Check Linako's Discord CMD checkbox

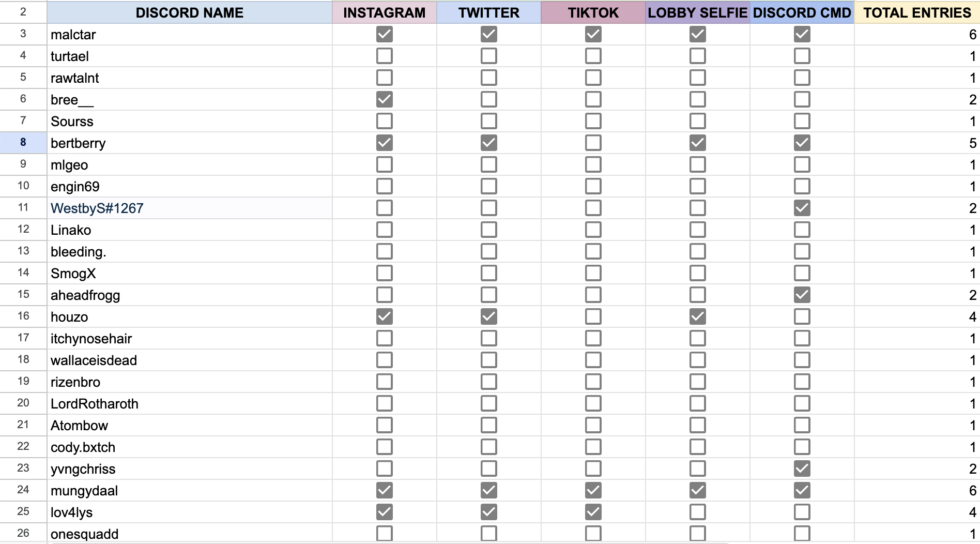[x=802, y=230]
